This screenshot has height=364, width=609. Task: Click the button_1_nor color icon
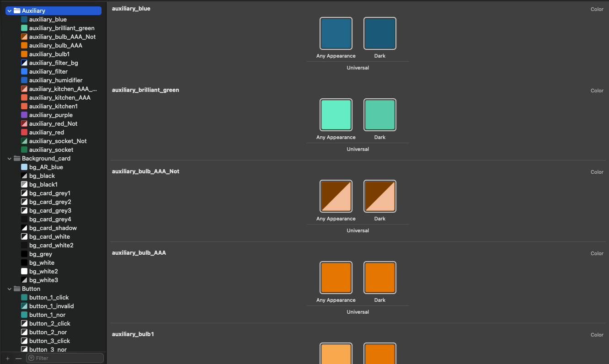tap(24, 315)
